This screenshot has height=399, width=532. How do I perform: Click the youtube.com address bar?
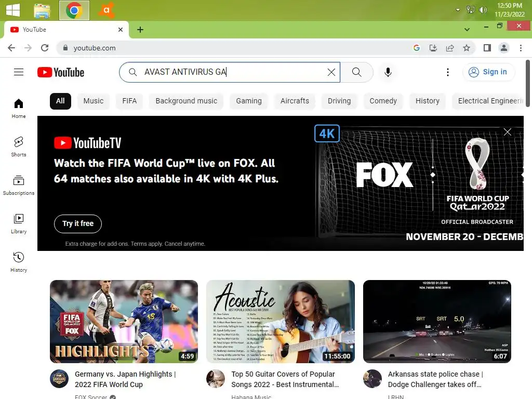(234, 48)
